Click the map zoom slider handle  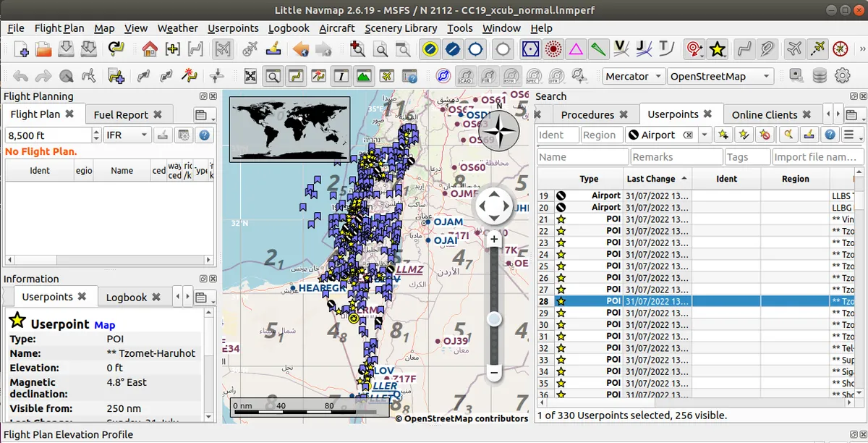click(x=494, y=318)
